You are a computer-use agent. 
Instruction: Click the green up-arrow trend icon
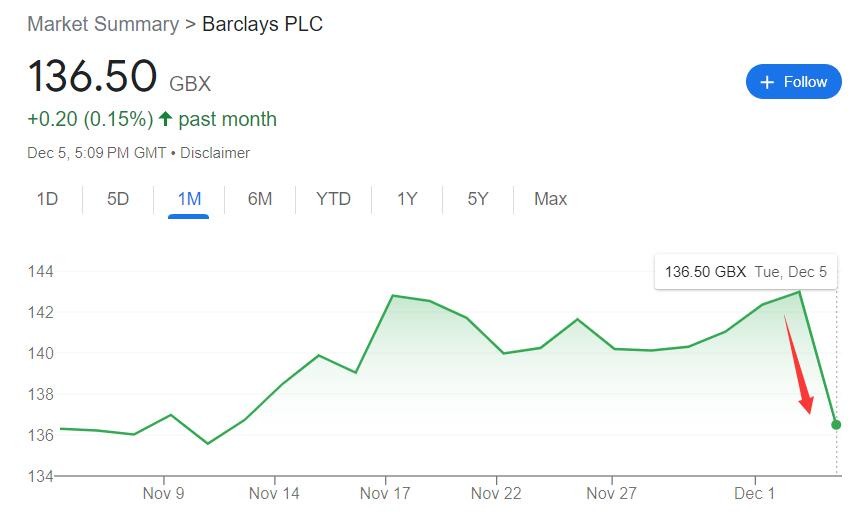pos(166,119)
